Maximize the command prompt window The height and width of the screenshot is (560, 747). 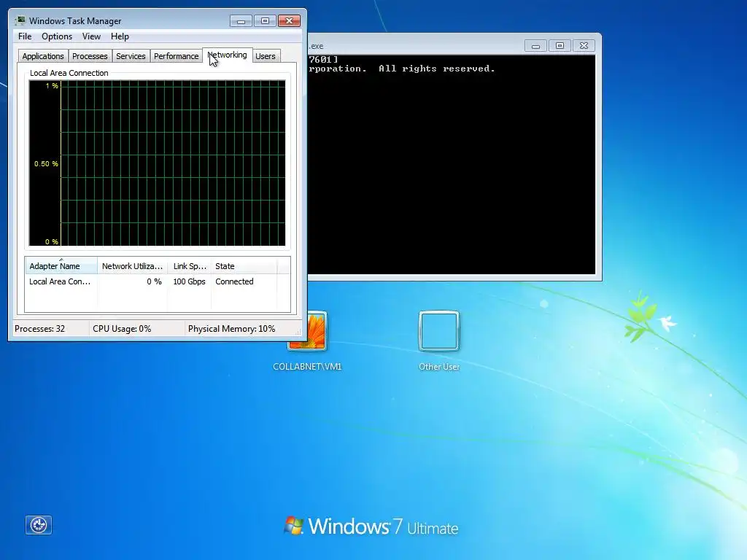click(x=560, y=46)
